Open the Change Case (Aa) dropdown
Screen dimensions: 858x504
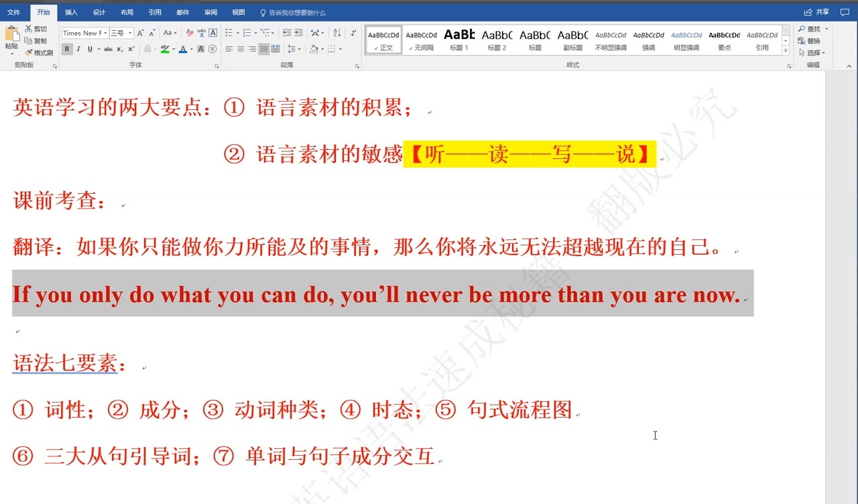170,33
